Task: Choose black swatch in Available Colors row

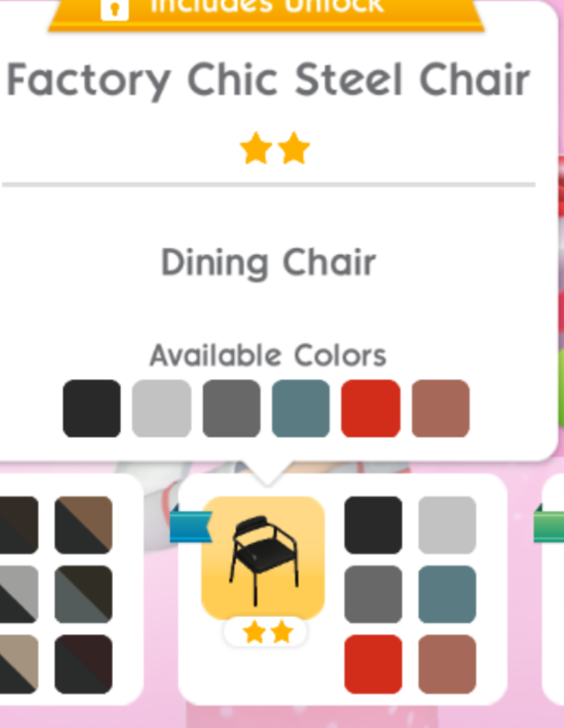Action: (x=92, y=408)
